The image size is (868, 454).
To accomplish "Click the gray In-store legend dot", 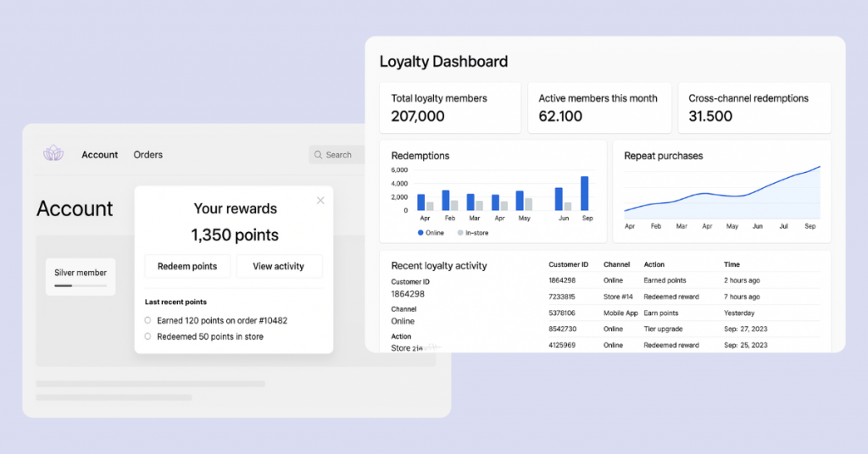I will [x=460, y=233].
